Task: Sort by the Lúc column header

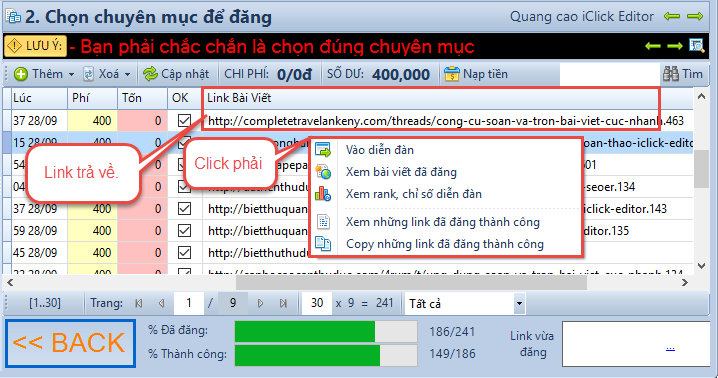Action: point(39,98)
